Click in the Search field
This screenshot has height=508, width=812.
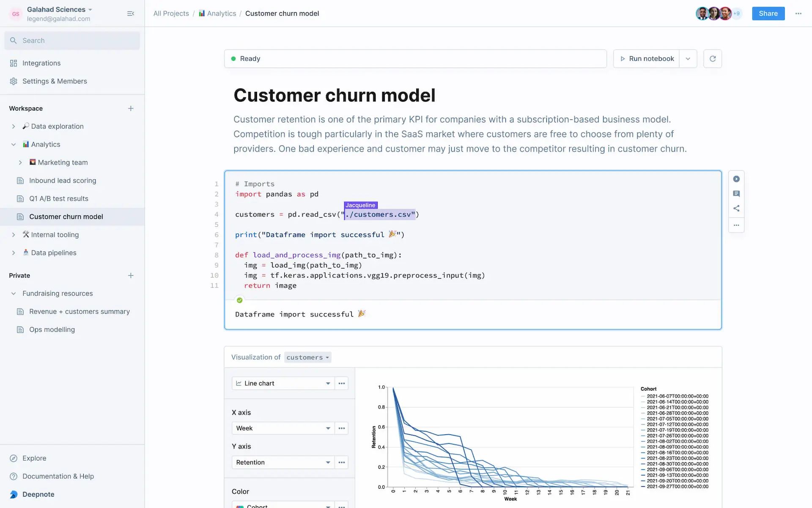(x=72, y=40)
